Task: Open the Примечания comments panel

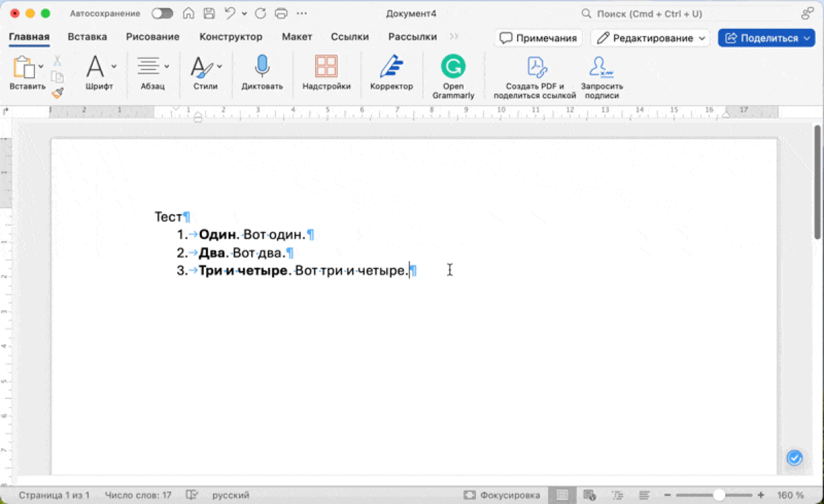Action: click(538, 38)
